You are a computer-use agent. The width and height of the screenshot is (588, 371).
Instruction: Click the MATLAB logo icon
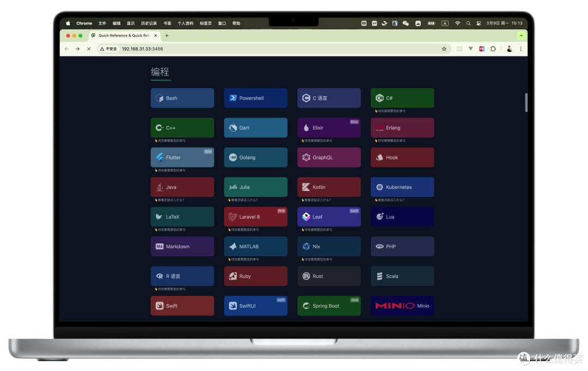(233, 246)
